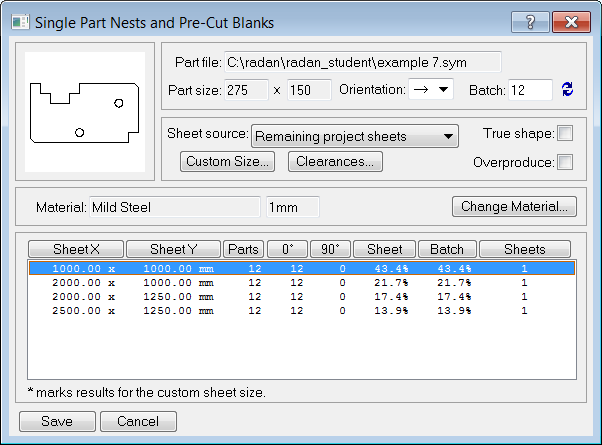Expand the Sheet source dropdown
The image size is (602, 445).
click(x=355, y=136)
